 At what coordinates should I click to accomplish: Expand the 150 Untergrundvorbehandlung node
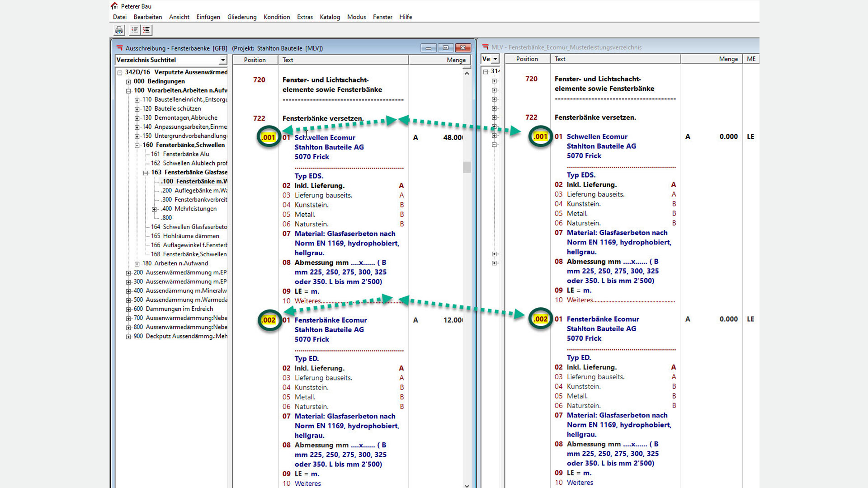click(x=137, y=136)
